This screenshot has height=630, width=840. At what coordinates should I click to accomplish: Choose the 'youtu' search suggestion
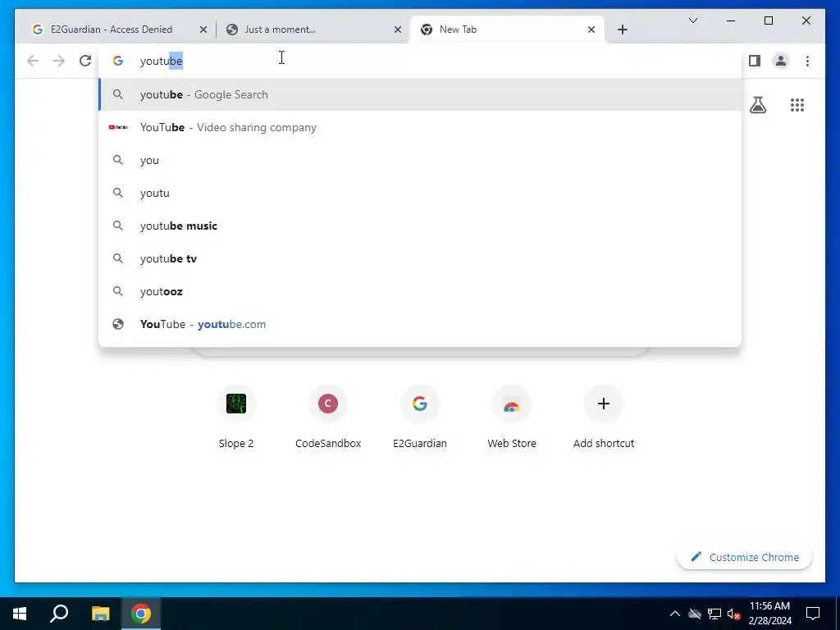pos(420,193)
